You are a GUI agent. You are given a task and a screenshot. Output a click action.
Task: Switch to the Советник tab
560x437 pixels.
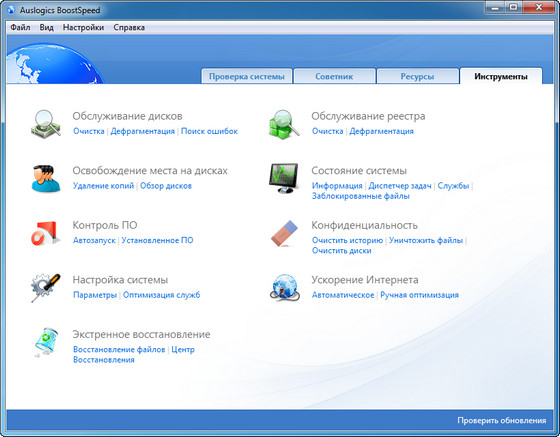tap(334, 76)
